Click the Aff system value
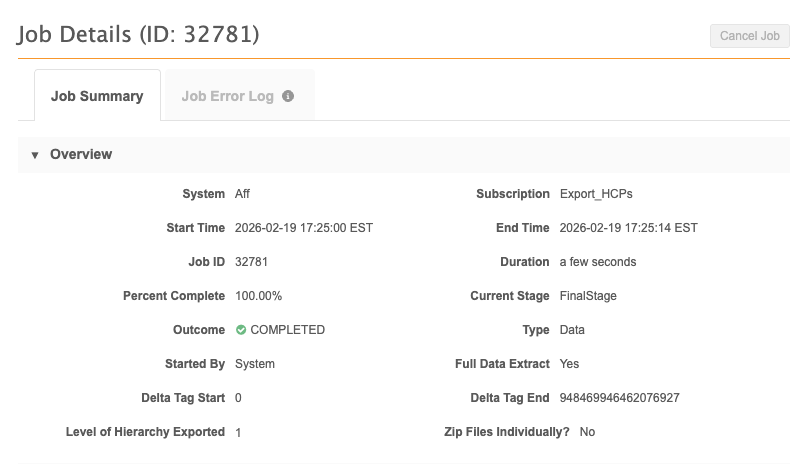The image size is (802, 464). point(242,194)
